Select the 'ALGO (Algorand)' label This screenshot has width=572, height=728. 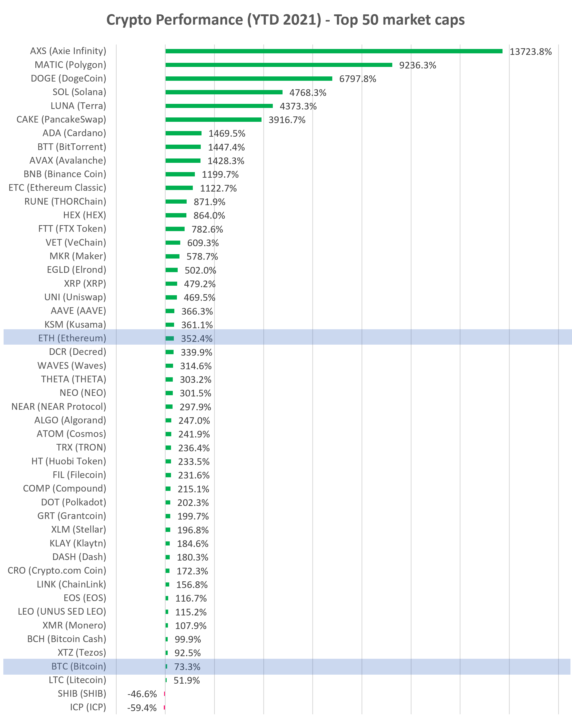70,420
